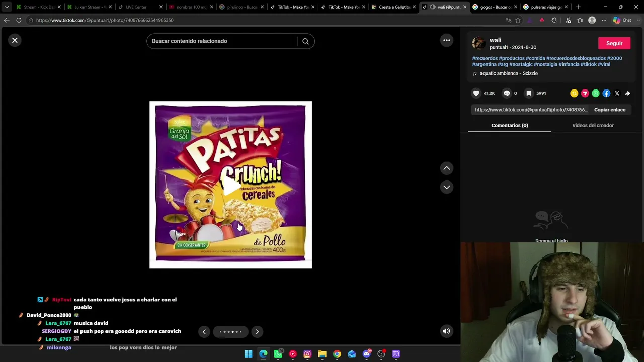Open wali's profile avatar
Viewport: 644px width, 362px height.
478,43
